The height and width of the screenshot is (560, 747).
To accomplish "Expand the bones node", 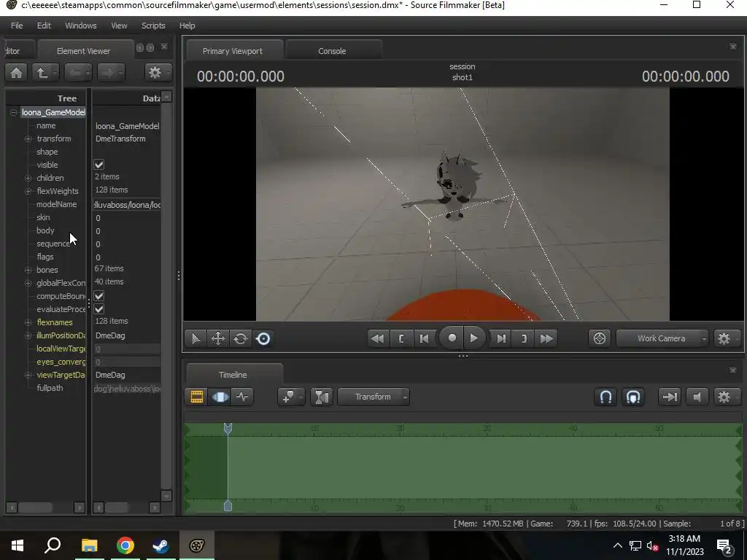I will pos(28,270).
